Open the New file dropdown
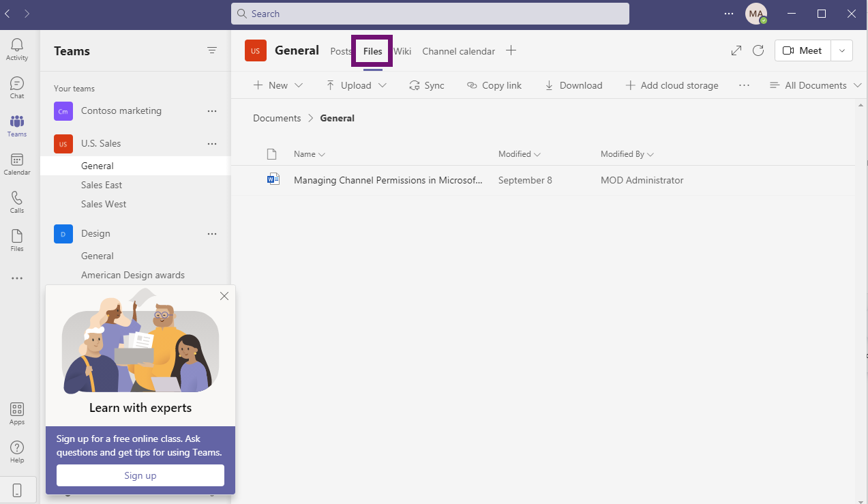Viewport: 868px width, 504px height. point(278,85)
